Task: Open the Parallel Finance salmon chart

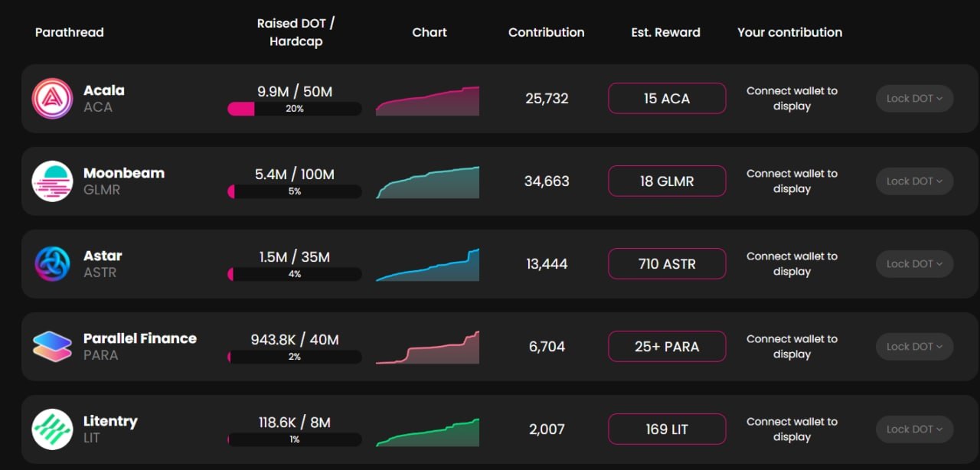Action: pyautogui.click(x=427, y=348)
